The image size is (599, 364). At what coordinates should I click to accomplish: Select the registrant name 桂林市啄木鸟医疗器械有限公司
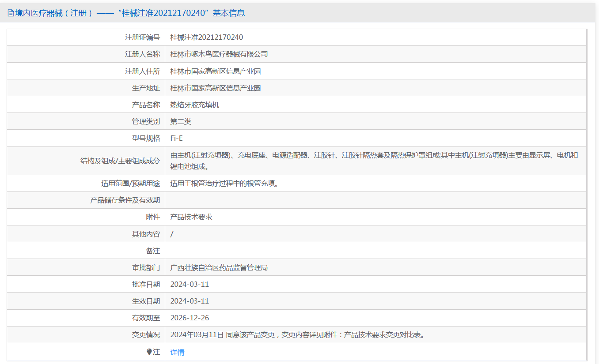pyautogui.click(x=219, y=54)
